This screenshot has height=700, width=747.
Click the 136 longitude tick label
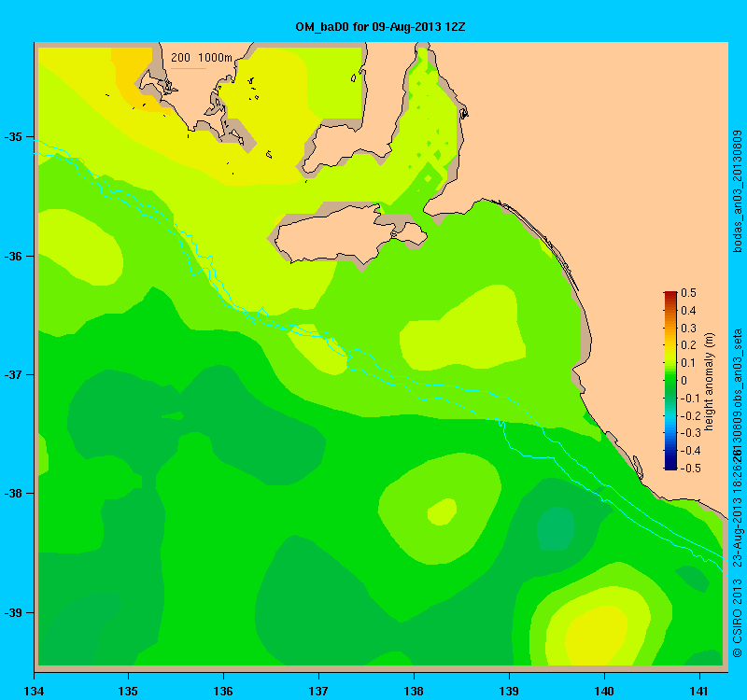click(223, 691)
